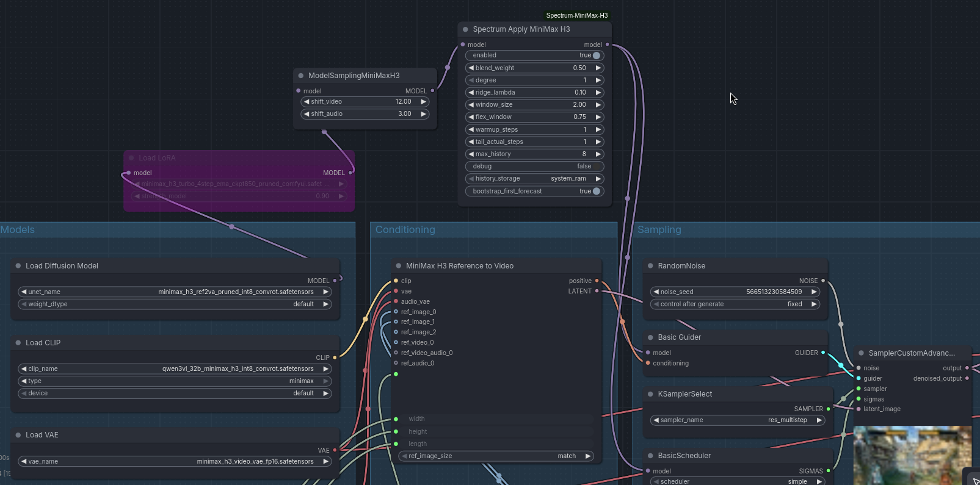980x485 pixels.
Task: Click the flex_window value field
Action: tap(535, 117)
